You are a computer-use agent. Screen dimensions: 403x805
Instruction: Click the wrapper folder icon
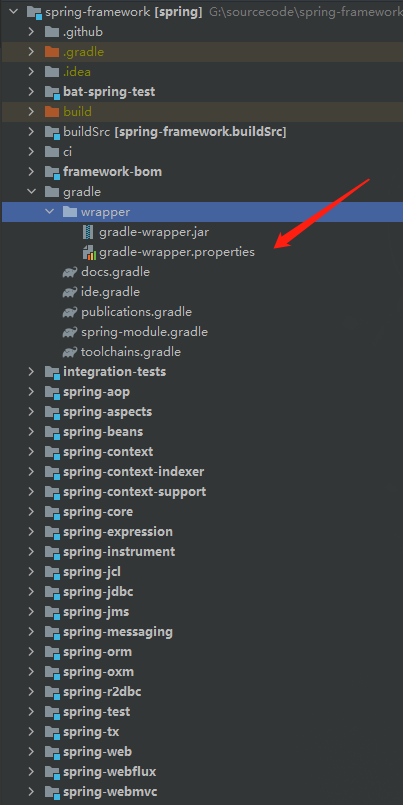point(70,212)
